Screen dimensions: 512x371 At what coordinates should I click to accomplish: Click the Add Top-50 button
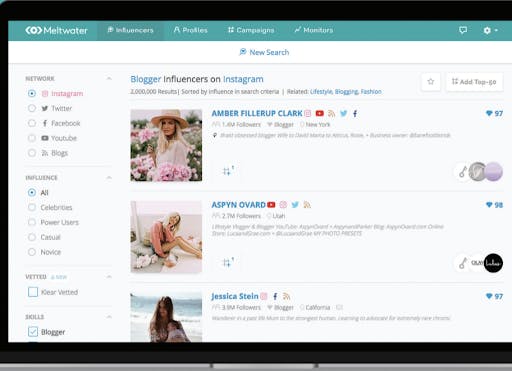tap(474, 82)
